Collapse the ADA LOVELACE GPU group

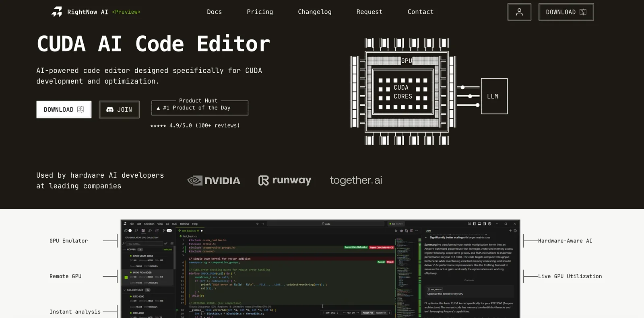(x=125, y=290)
